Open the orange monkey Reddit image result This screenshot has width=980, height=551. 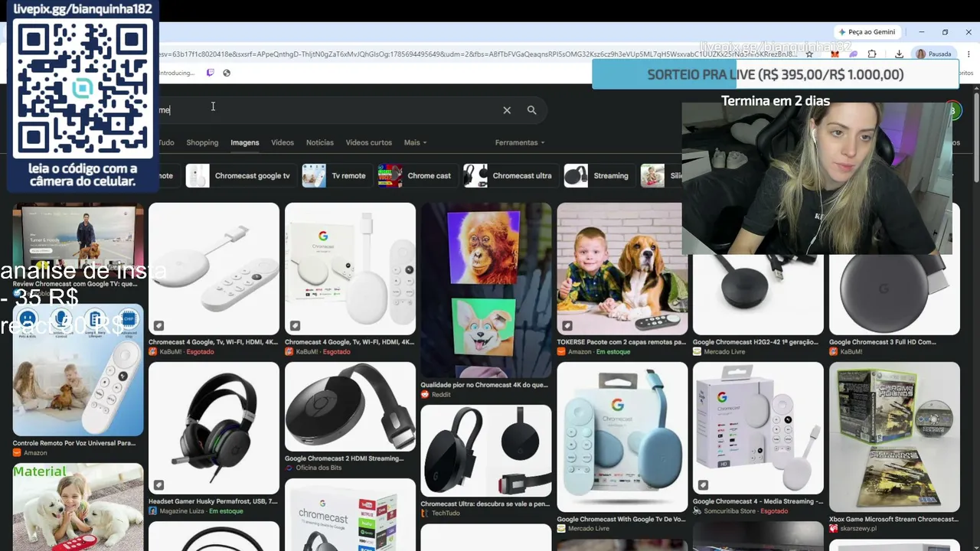pos(486,290)
